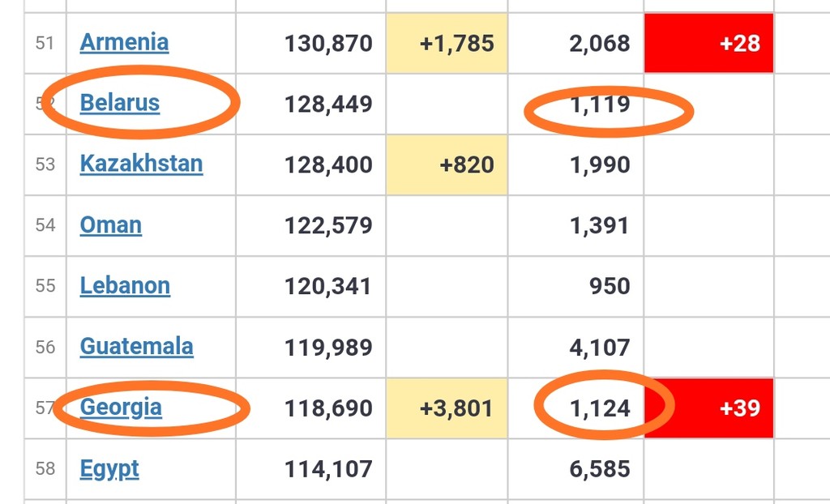This screenshot has width=830, height=504.
Task: Open the Egypt country link
Action: [x=109, y=470]
